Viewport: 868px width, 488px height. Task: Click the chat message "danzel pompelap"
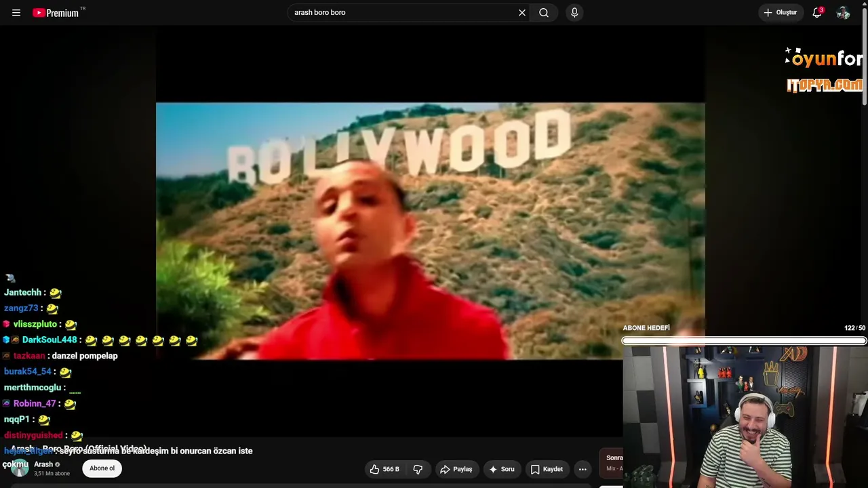click(x=85, y=356)
